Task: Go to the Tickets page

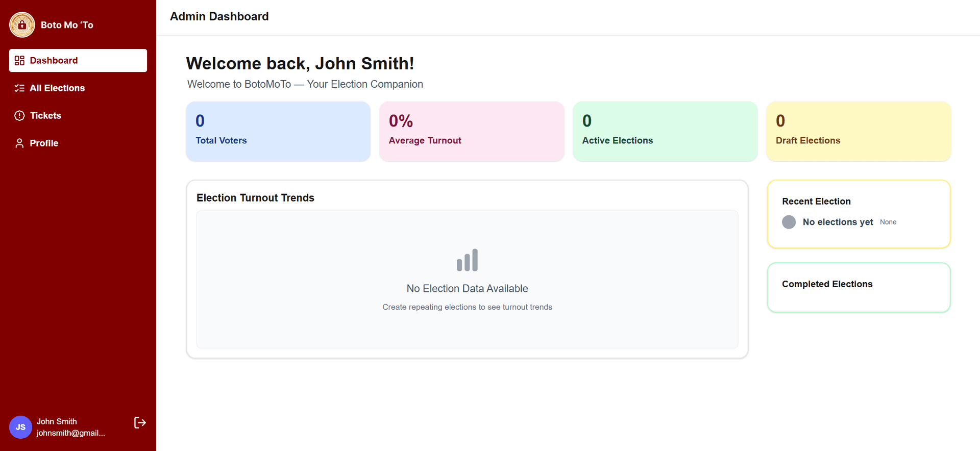Action: [x=45, y=116]
